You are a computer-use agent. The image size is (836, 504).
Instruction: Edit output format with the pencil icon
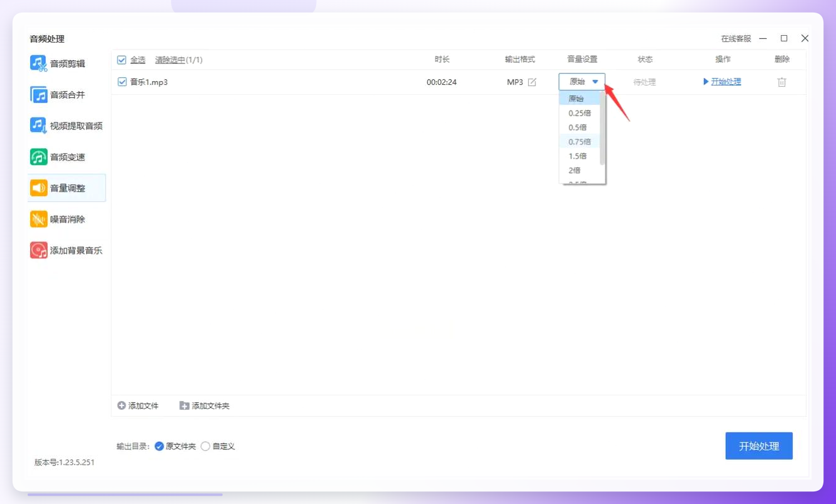point(532,82)
